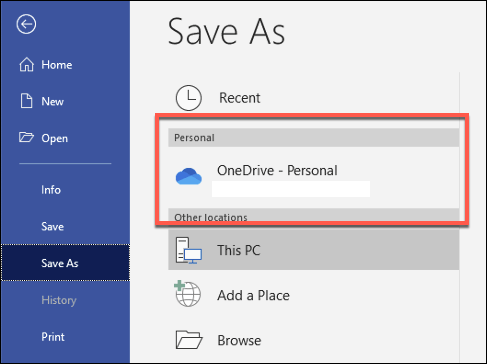
Task: Select the Save As menu item
Action: coord(65,263)
